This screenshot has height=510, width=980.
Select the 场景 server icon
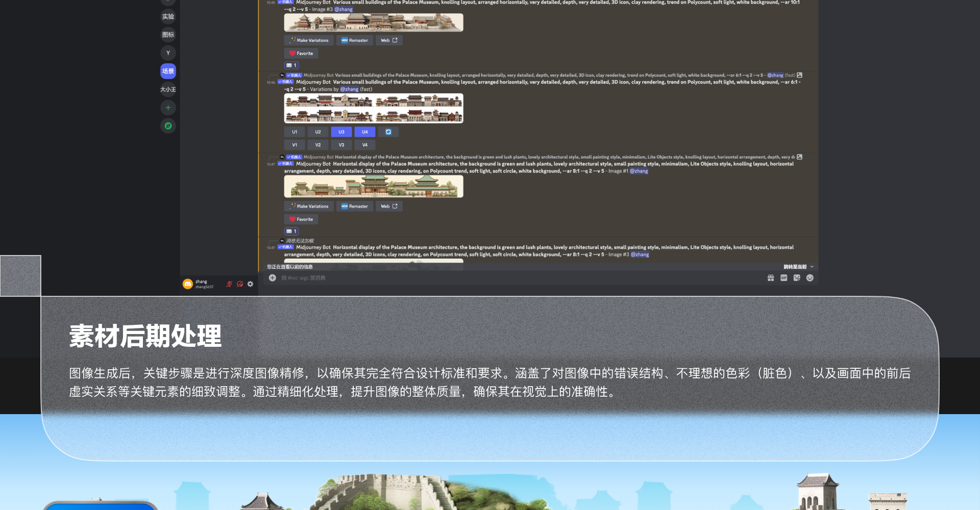pyautogui.click(x=168, y=71)
